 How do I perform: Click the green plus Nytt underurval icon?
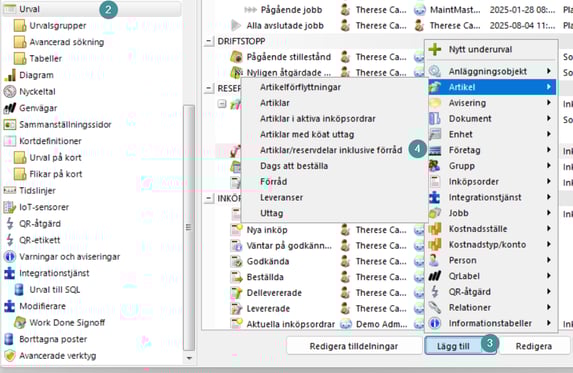(x=435, y=49)
